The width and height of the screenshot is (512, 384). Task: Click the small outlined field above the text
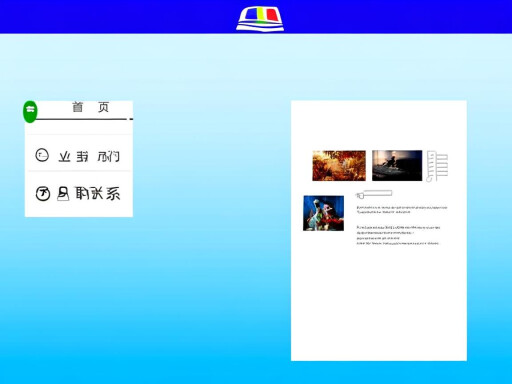tap(374, 194)
